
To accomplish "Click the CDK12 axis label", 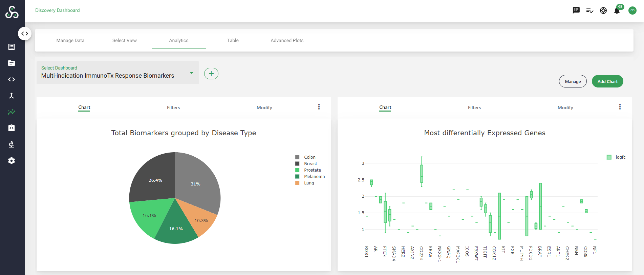I will coord(494,253).
